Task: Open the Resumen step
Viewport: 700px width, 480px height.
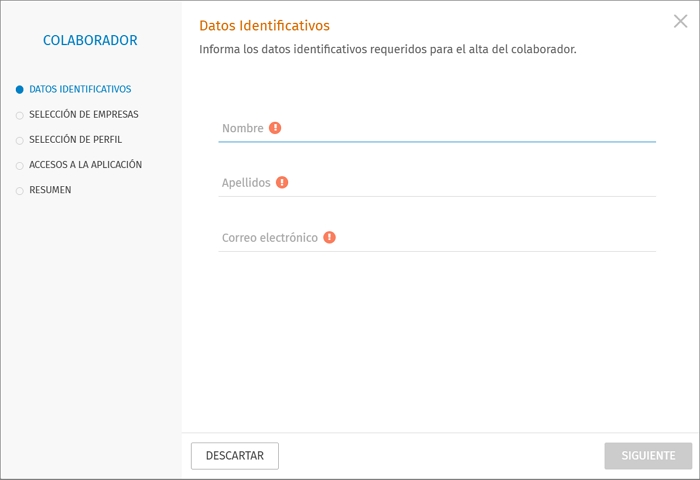Action: pyautogui.click(x=50, y=190)
